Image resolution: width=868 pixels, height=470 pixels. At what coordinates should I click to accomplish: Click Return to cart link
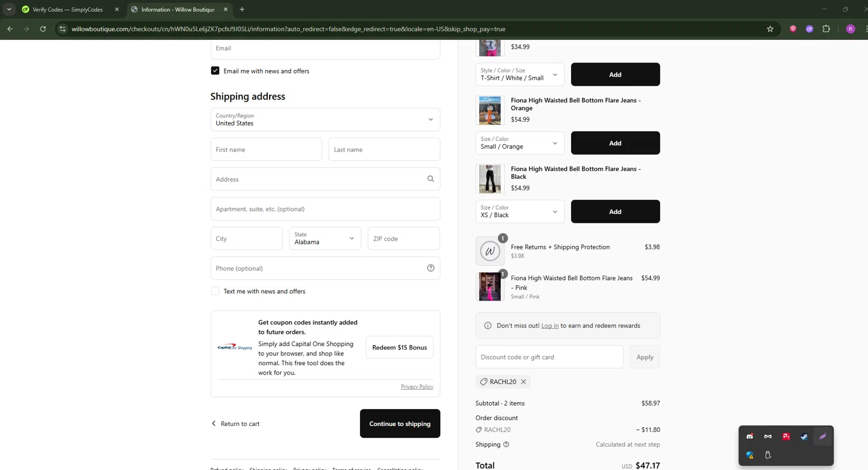coord(240,424)
